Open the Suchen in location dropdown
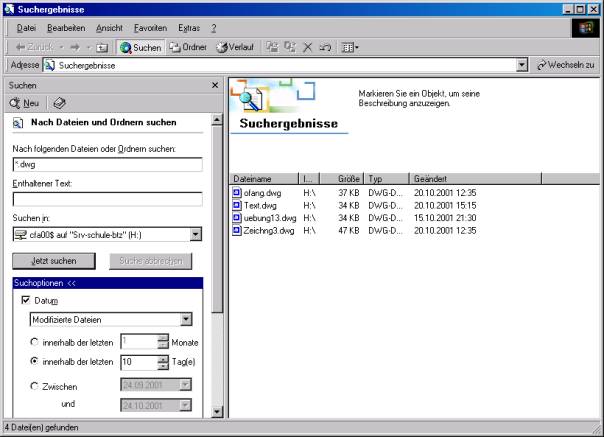The image size is (604, 437). [x=196, y=234]
